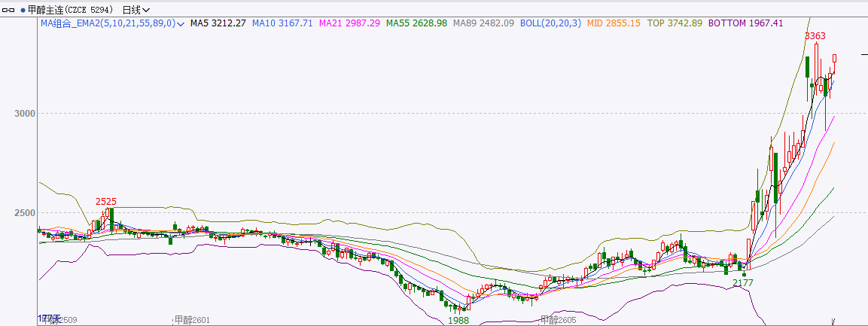
Task: Select the MA5 3212.27 legend label
Action: (218, 23)
